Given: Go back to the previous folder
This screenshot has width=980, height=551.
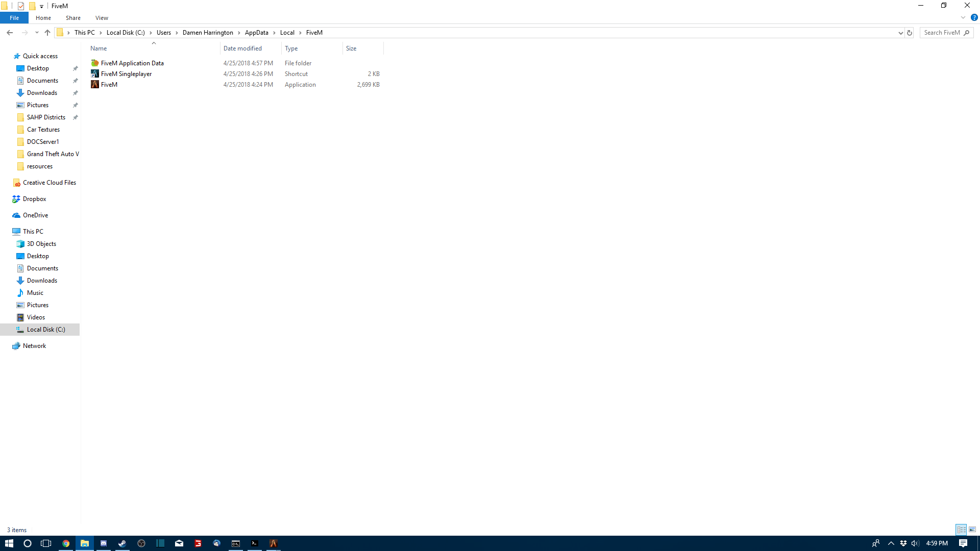Looking at the screenshot, I should (10, 33).
